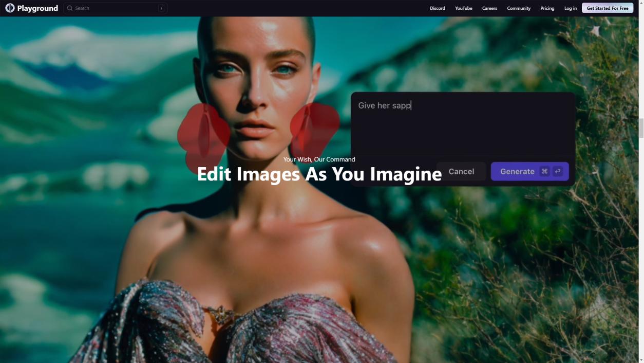Open the Community page

coord(519,8)
